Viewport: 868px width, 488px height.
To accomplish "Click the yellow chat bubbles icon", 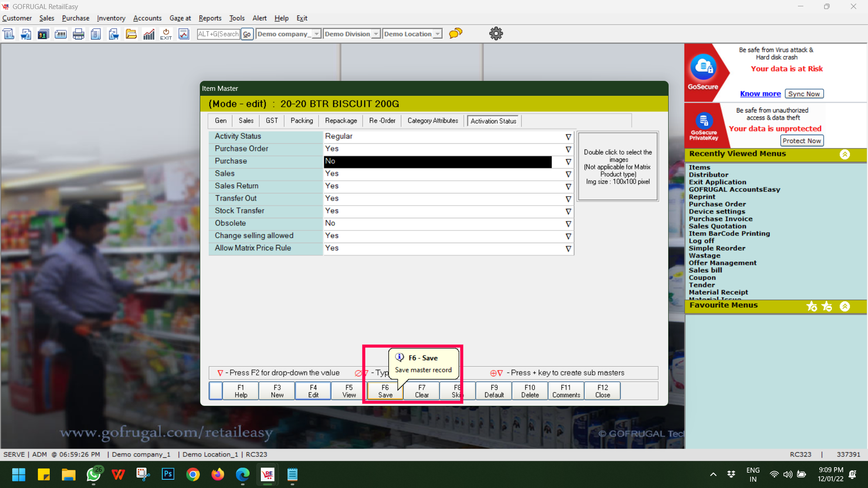I will click(x=455, y=33).
